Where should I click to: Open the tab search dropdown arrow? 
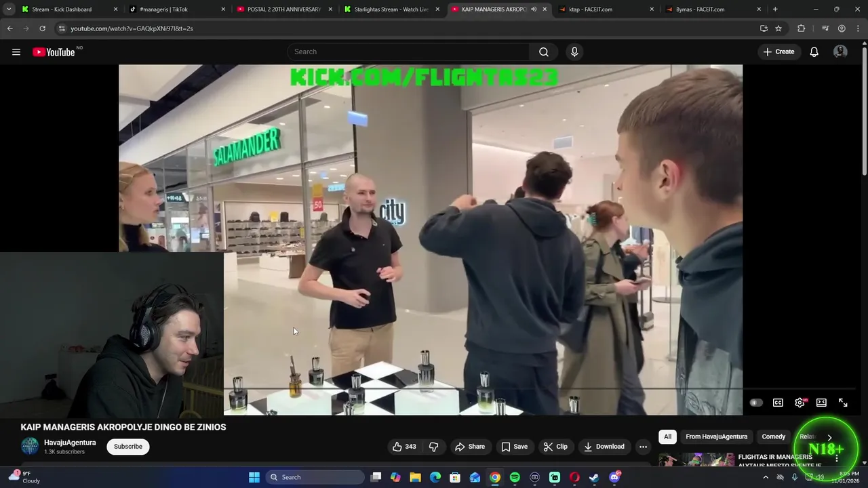click(x=8, y=9)
